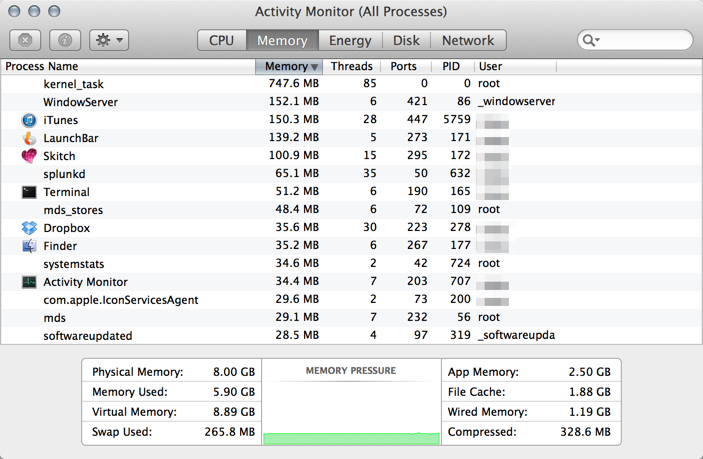Select the Skitch heart icon

click(29, 156)
